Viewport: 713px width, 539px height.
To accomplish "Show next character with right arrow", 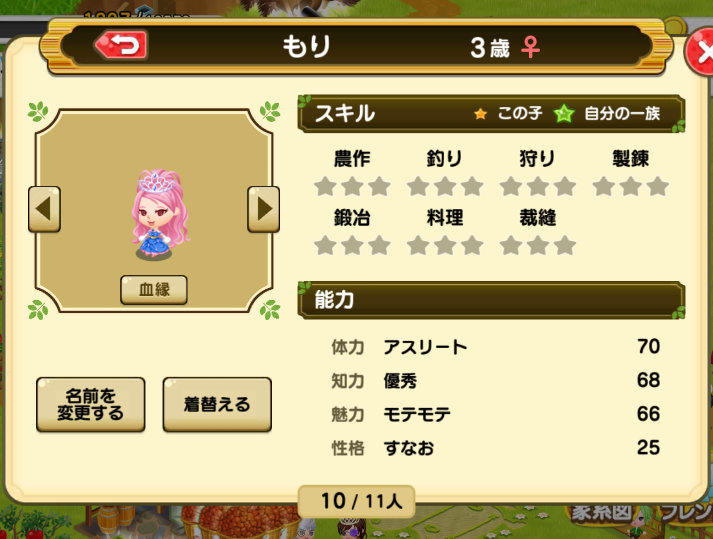I will pyautogui.click(x=264, y=209).
